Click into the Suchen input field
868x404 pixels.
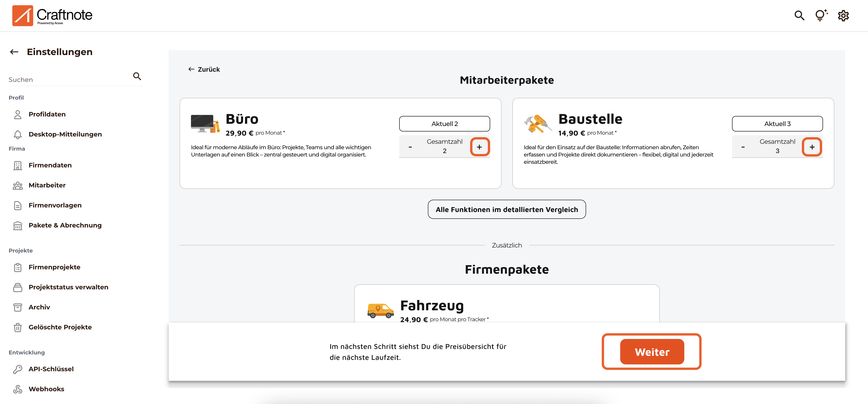pyautogui.click(x=67, y=80)
